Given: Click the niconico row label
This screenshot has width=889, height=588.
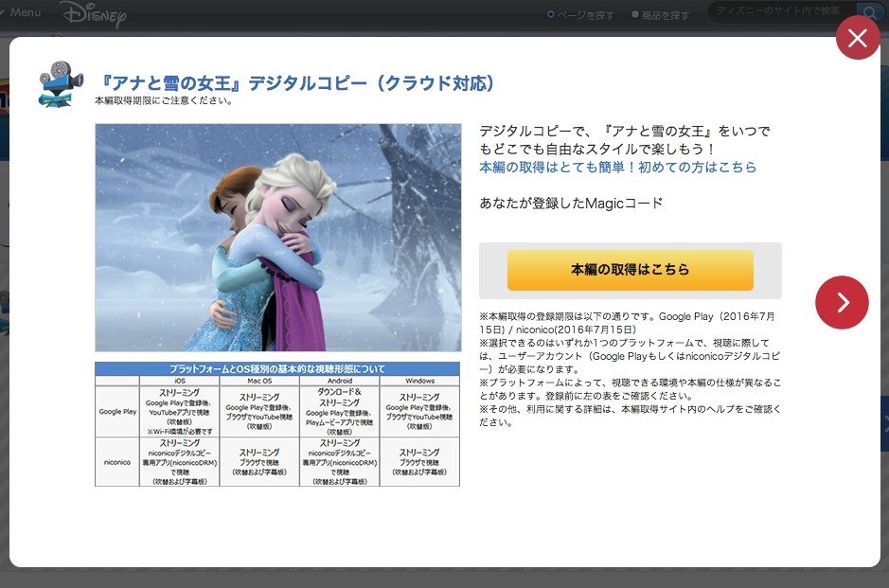Looking at the screenshot, I should [117, 462].
